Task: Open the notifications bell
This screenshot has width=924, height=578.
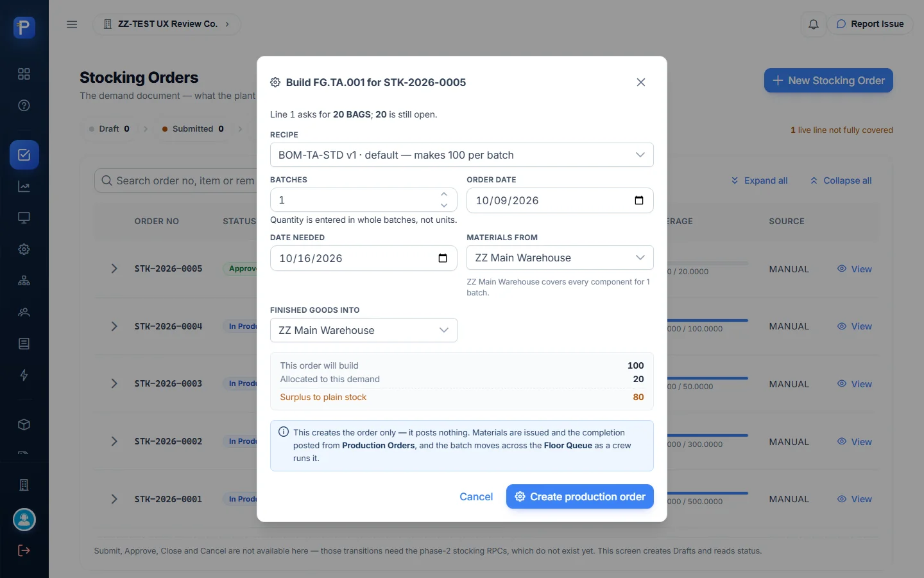Action: (813, 24)
